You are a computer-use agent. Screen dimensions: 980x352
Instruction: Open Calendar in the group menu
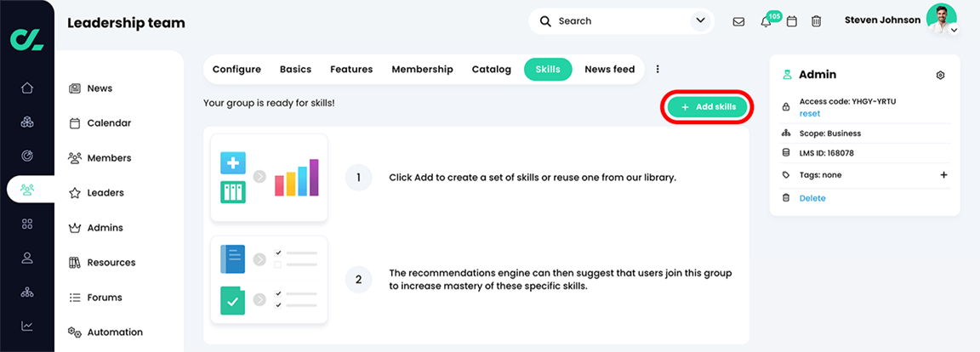point(100,123)
